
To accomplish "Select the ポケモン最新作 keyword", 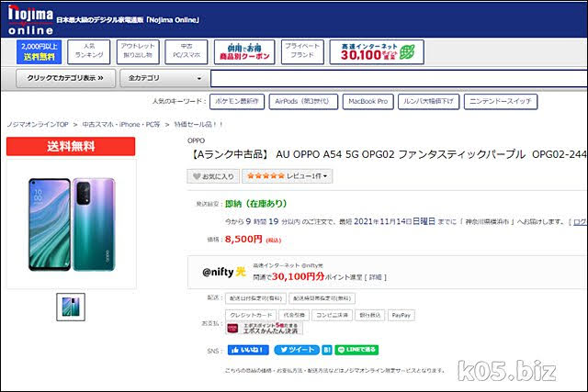I will tap(237, 102).
